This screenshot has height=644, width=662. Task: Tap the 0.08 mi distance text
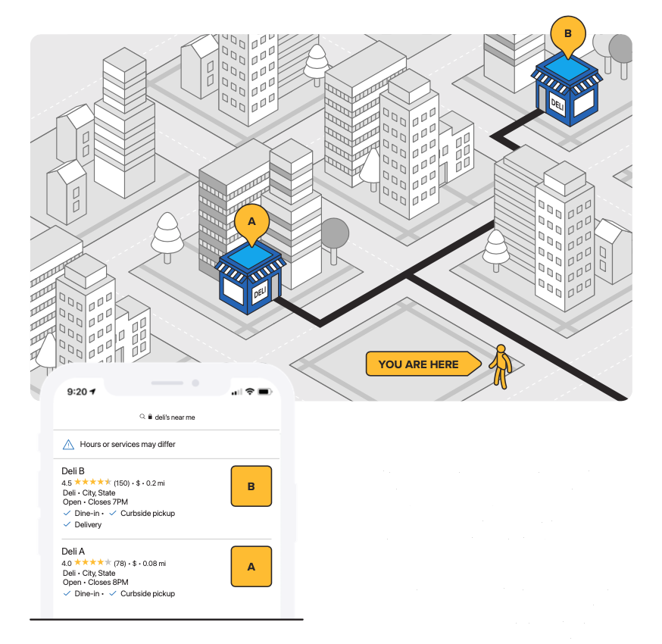point(154,564)
